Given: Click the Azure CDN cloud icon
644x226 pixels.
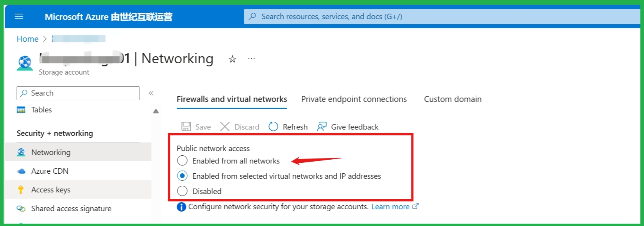Looking at the screenshot, I should [x=21, y=171].
